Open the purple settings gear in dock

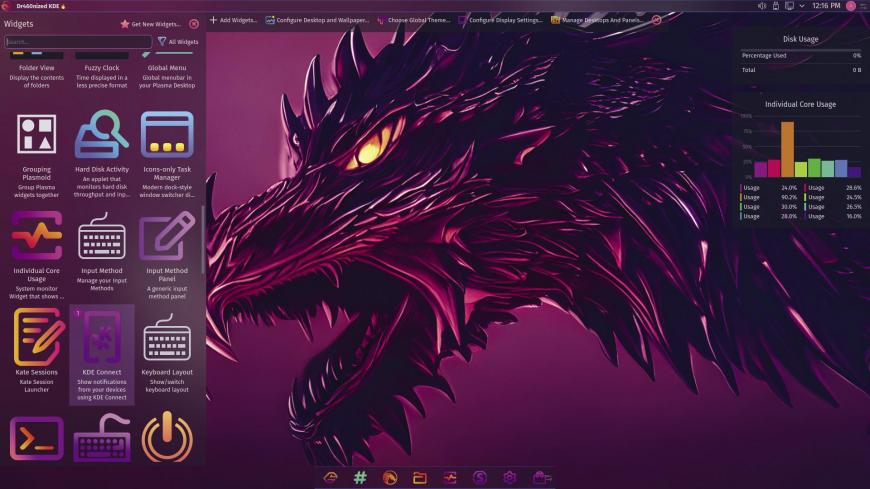click(509, 477)
